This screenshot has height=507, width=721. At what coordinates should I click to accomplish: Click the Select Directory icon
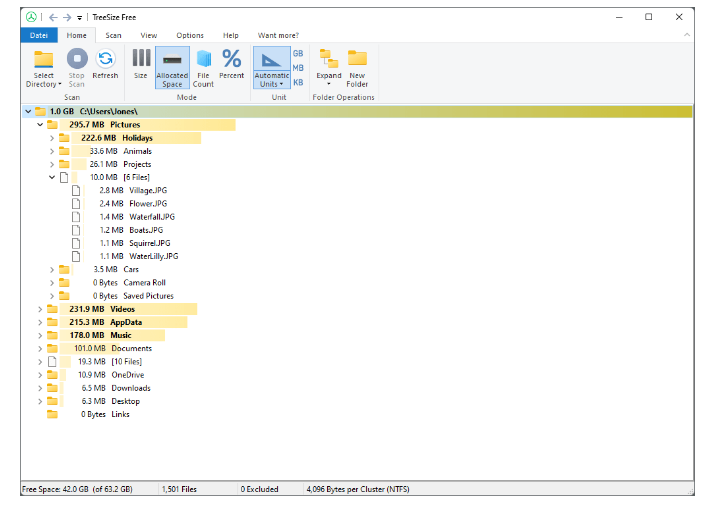click(x=43, y=59)
